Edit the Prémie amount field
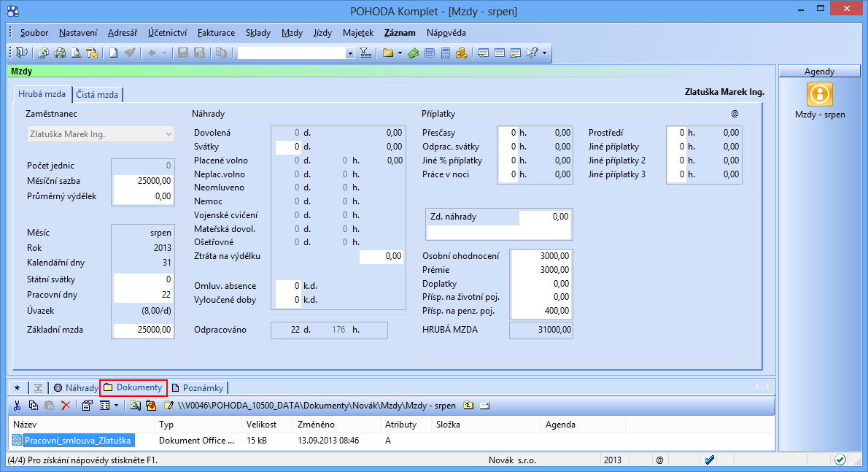Image resolution: width=868 pixels, height=472 pixels. (540, 269)
